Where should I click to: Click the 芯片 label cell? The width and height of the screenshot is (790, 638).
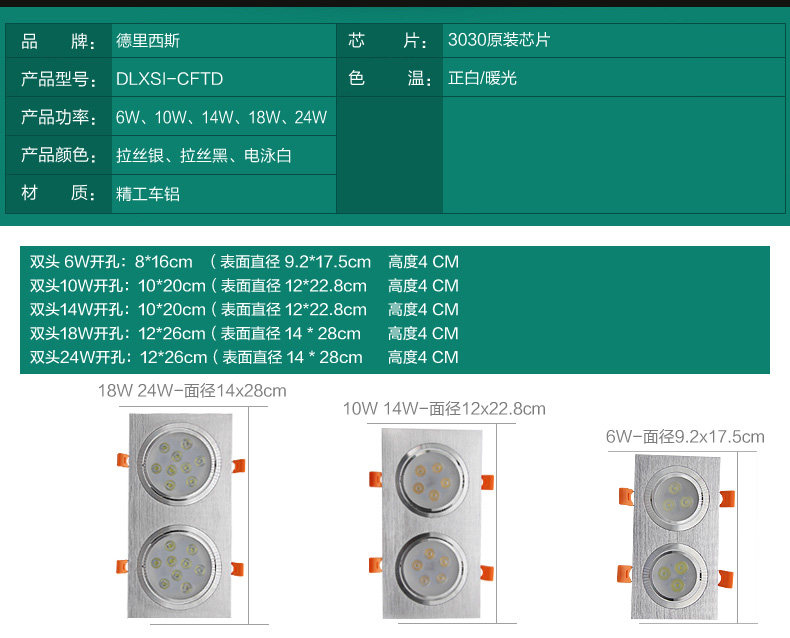point(389,40)
